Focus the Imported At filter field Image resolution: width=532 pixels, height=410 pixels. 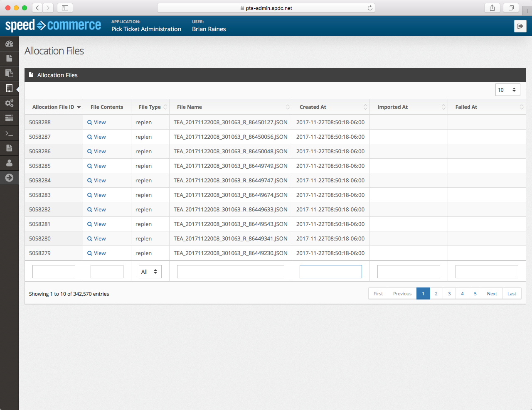pos(409,272)
